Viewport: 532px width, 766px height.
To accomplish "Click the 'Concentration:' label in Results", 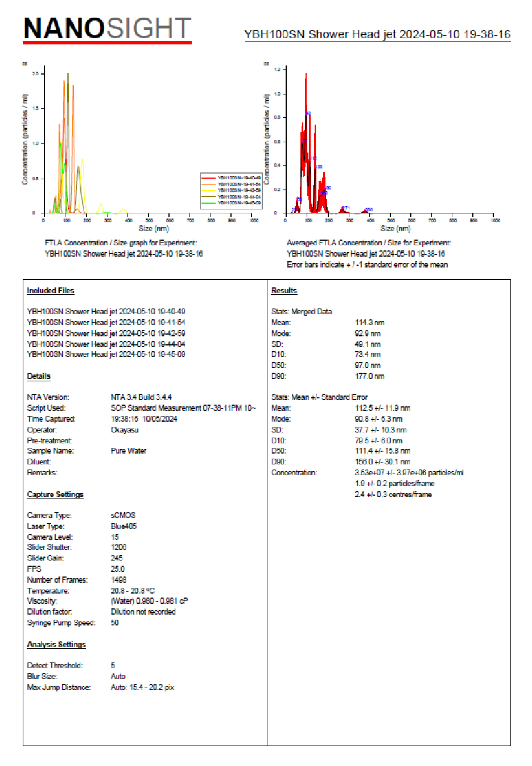I will [x=294, y=472].
